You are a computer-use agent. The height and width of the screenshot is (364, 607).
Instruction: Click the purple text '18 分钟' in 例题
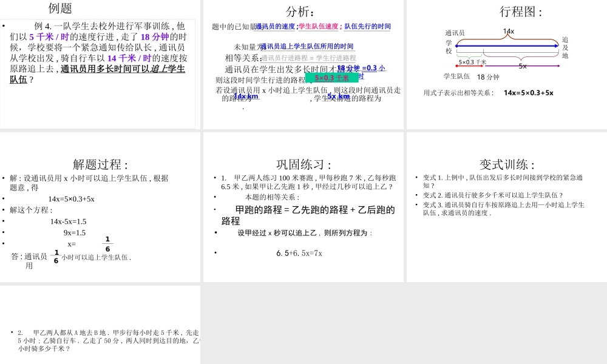click(x=155, y=37)
